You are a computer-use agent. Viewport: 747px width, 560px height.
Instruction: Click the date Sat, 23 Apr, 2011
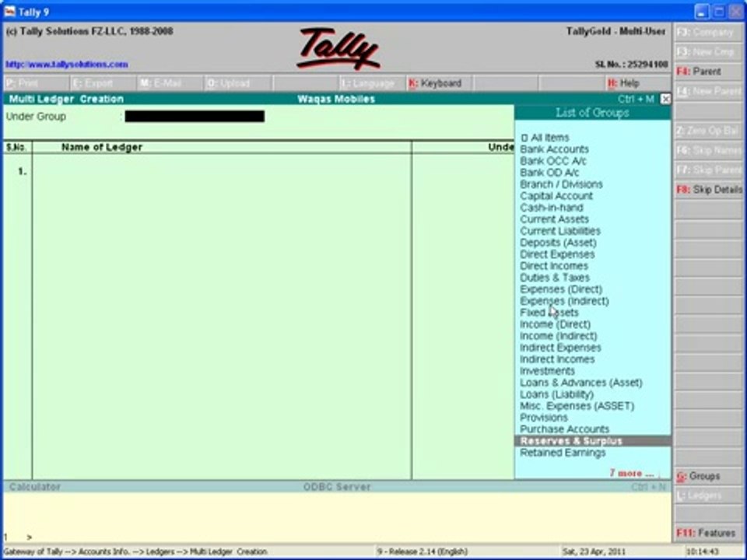tap(594, 551)
